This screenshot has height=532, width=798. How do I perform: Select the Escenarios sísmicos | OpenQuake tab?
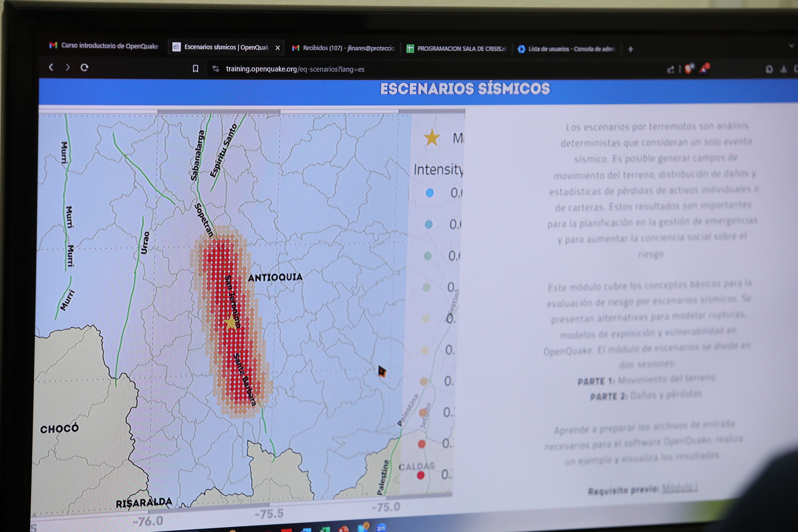(226, 47)
